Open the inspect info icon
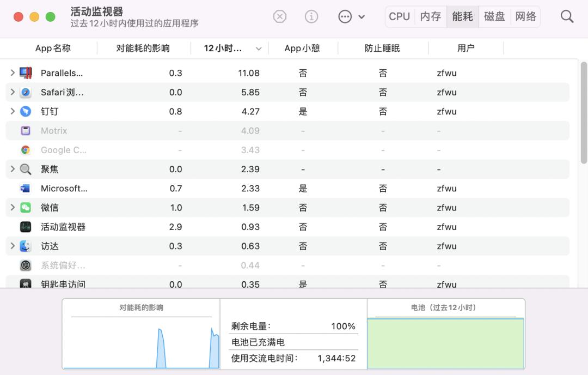This screenshot has height=375, width=588. tap(311, 16)
